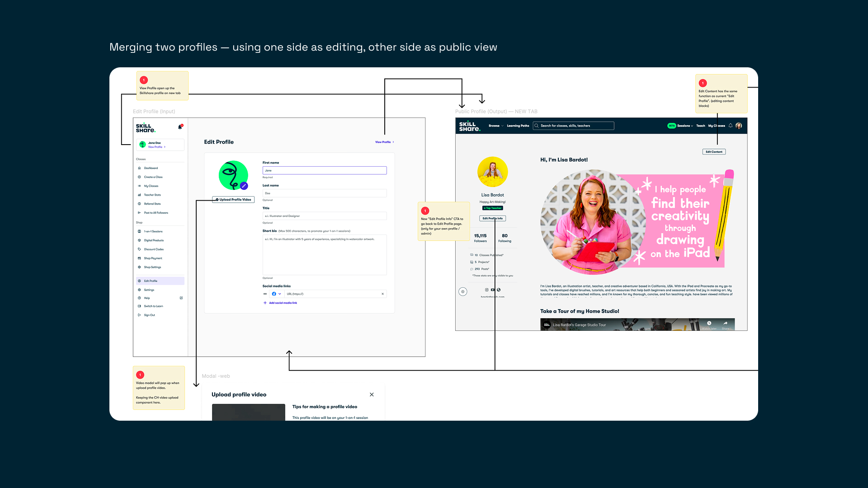
Task: Click the pencil edit icon on profile avatar
Action: coord(244,186)
